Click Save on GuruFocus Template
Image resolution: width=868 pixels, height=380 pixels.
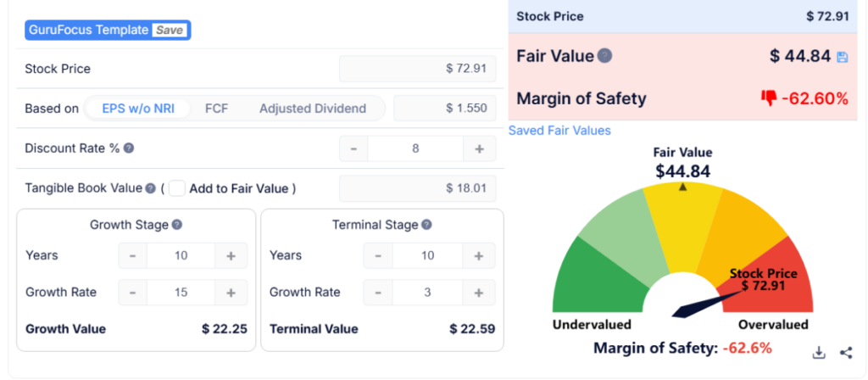click(x=168, y=31)
